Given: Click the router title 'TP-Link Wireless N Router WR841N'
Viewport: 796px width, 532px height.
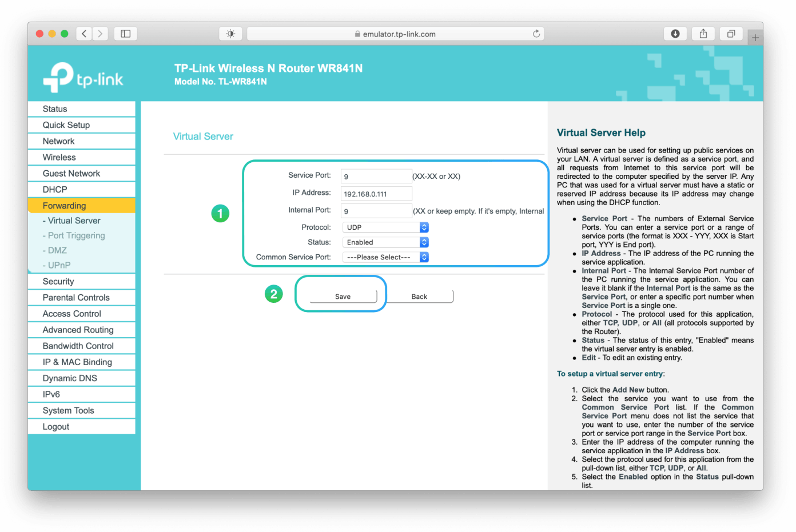Looking at the screenshot, I should pyautogui.click(x=268, y=69).
